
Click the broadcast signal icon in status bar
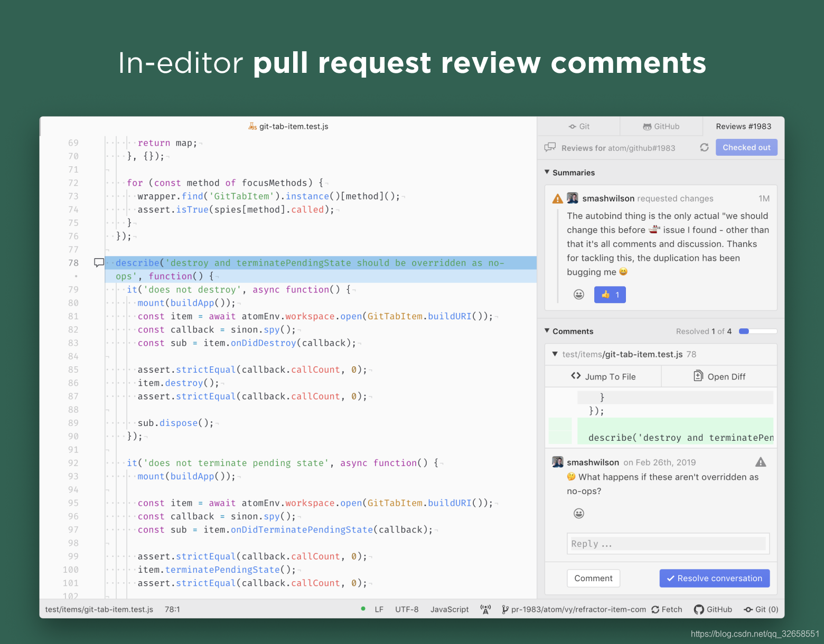[485, 609]
